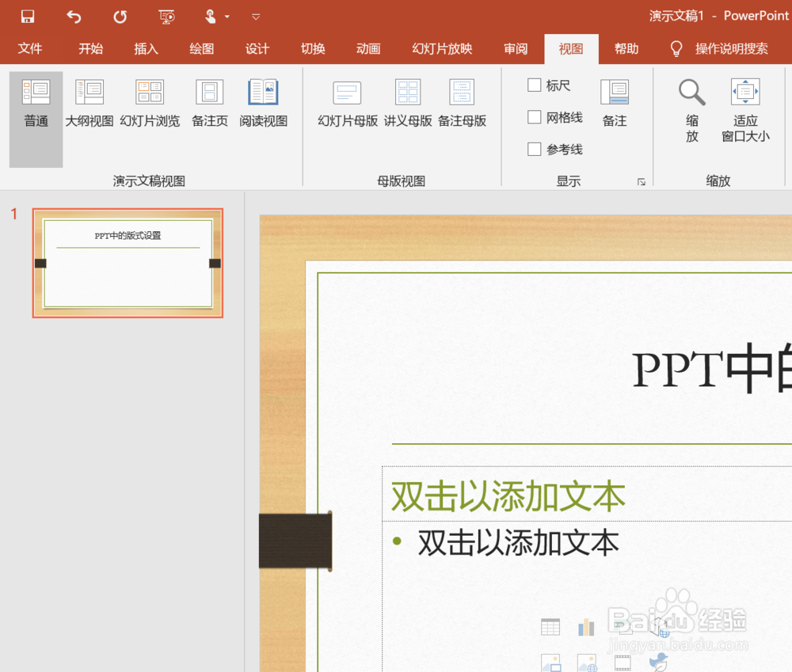Switch to the 动画 tab

coord(368,48)
